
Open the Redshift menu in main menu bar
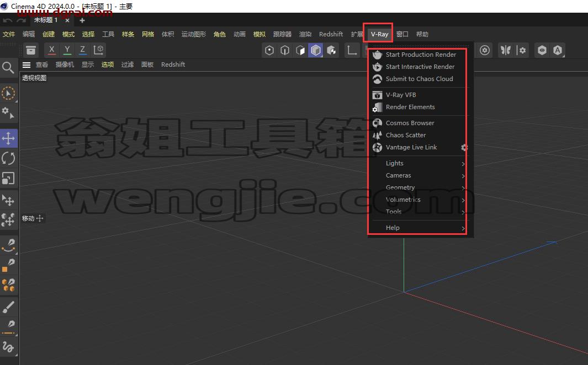tap(331, 34)
